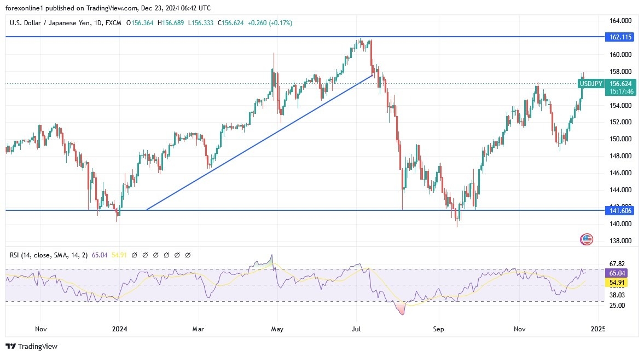Click the yellow RSI SMA value 54.91 in legend
This screenshot has width=644, height=356.
coord(112,255)
